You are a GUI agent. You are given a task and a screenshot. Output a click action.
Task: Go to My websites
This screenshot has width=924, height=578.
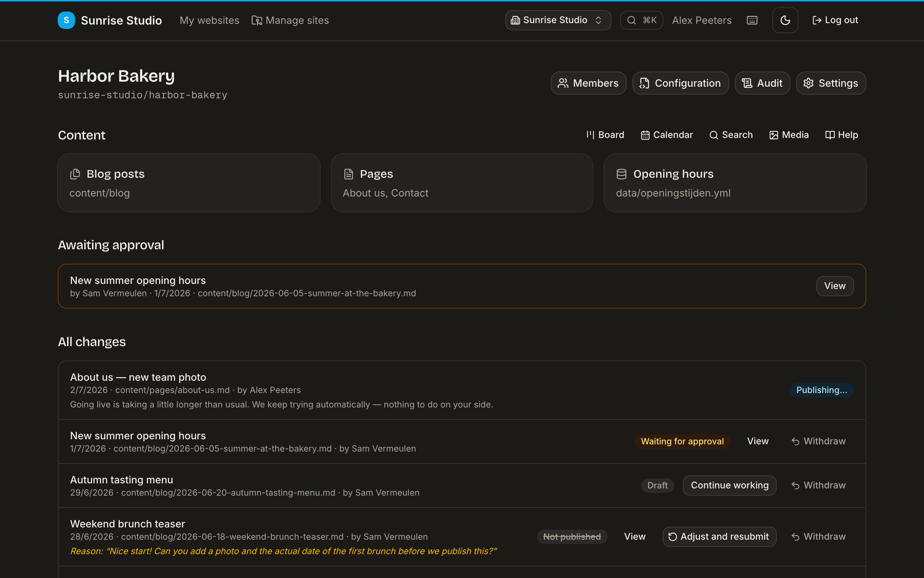[209, 20]
